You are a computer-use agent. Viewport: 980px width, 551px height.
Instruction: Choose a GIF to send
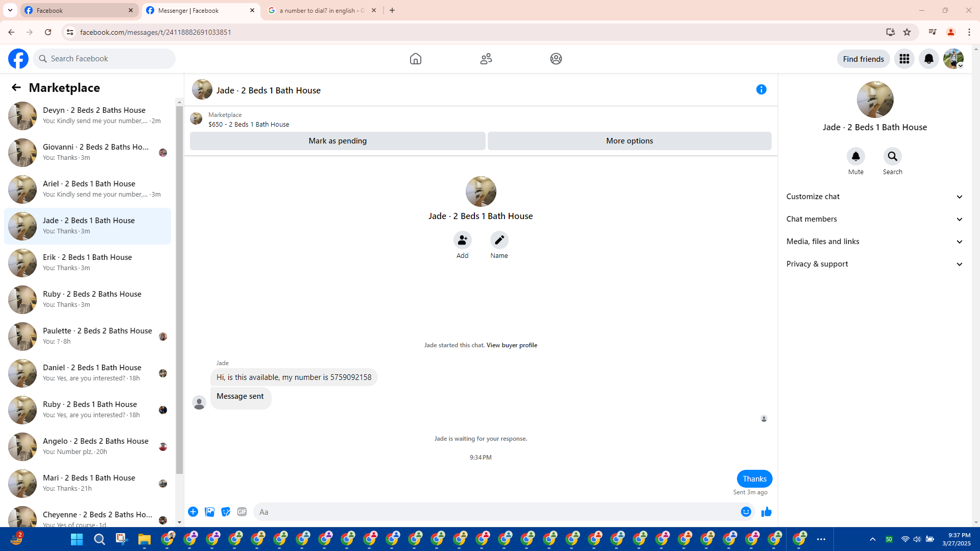click(x=242, y=512)
